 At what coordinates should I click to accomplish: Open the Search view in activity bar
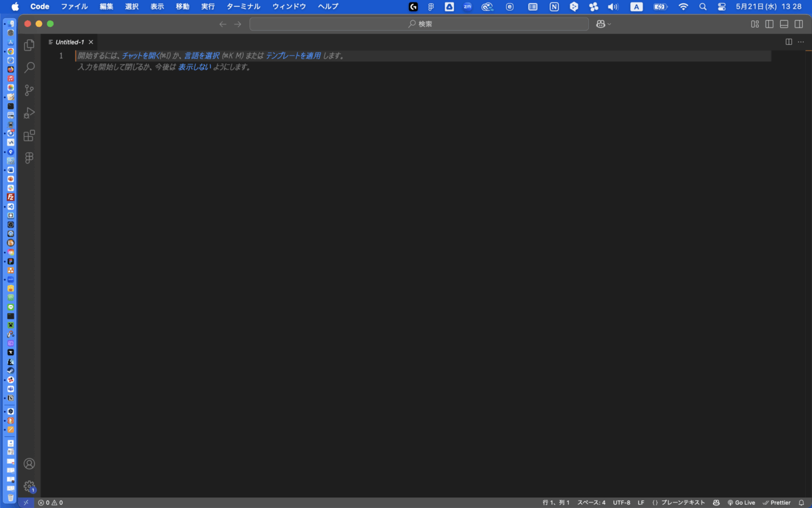point(29,68)
